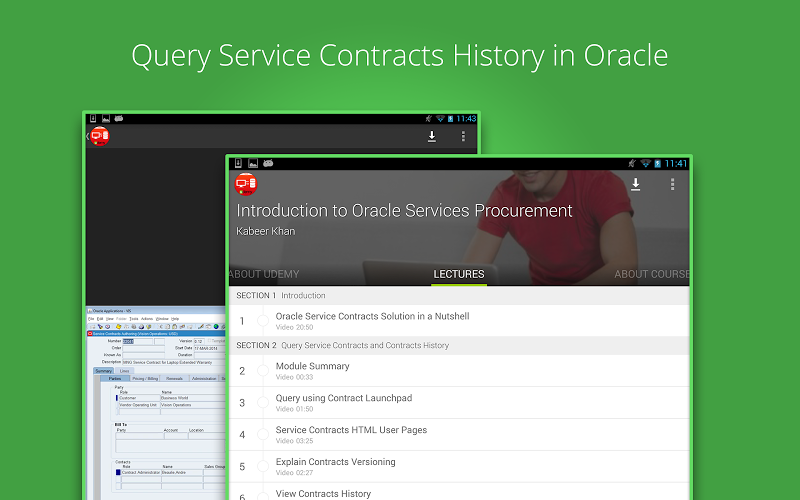Switch to the ABOUT UDEMY tab
Image resolution: width=800 pixels, height=500 pixels.
(x=264, y=274)
